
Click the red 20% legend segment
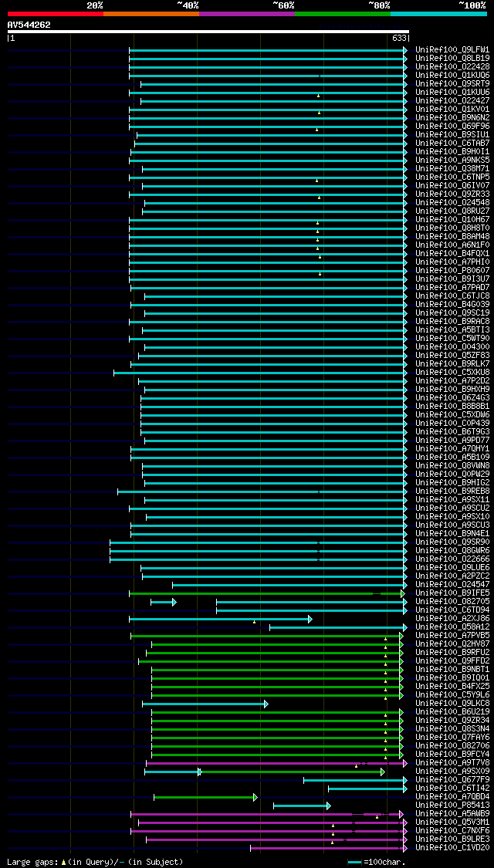click(56, 14)
